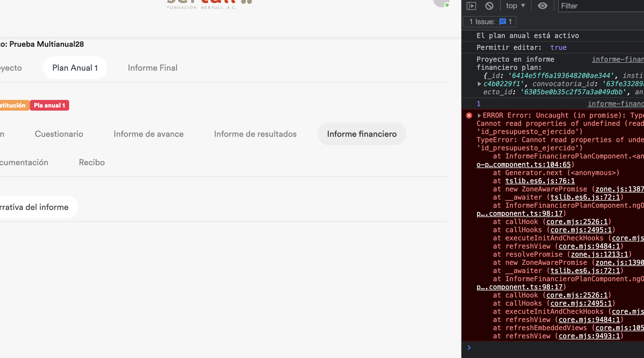The width and height of the screenshot is (644, 358).
Task: Follow the core.mjs:2526:1 stack link
Action: point(577,222)
